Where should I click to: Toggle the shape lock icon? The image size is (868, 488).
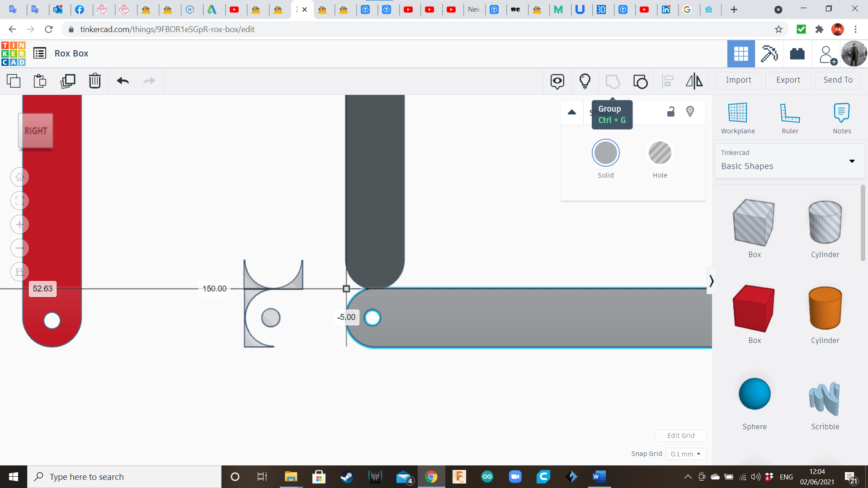(x=671, y=112)
